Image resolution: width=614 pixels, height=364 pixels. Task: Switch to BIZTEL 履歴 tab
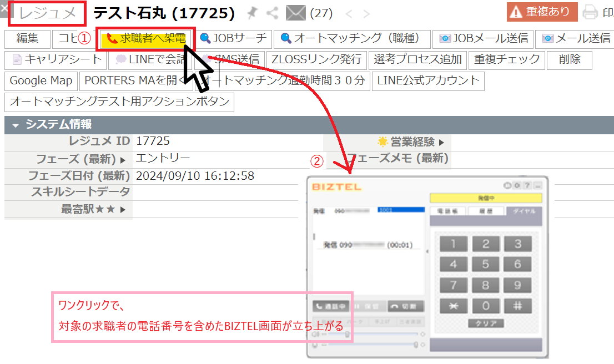[x=486, y=211]
